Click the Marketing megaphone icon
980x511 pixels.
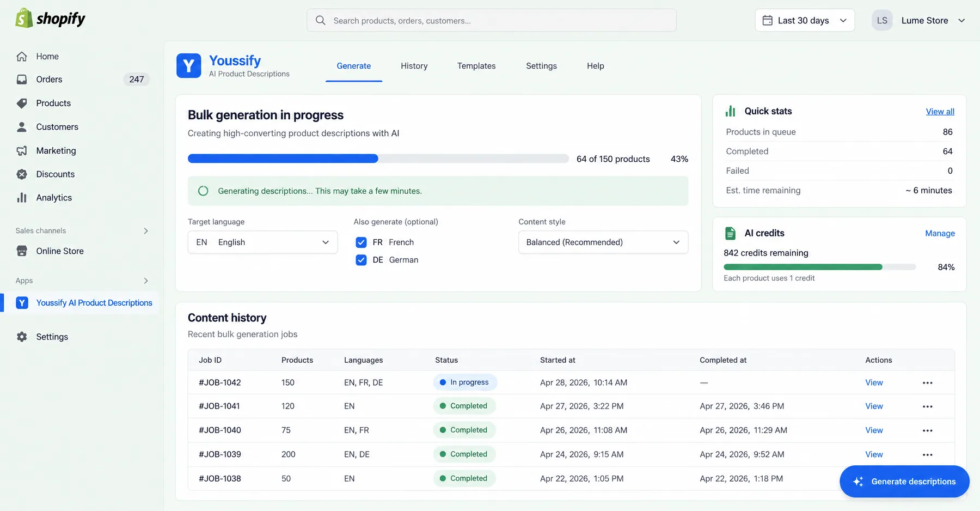click(x=22, y=150)
